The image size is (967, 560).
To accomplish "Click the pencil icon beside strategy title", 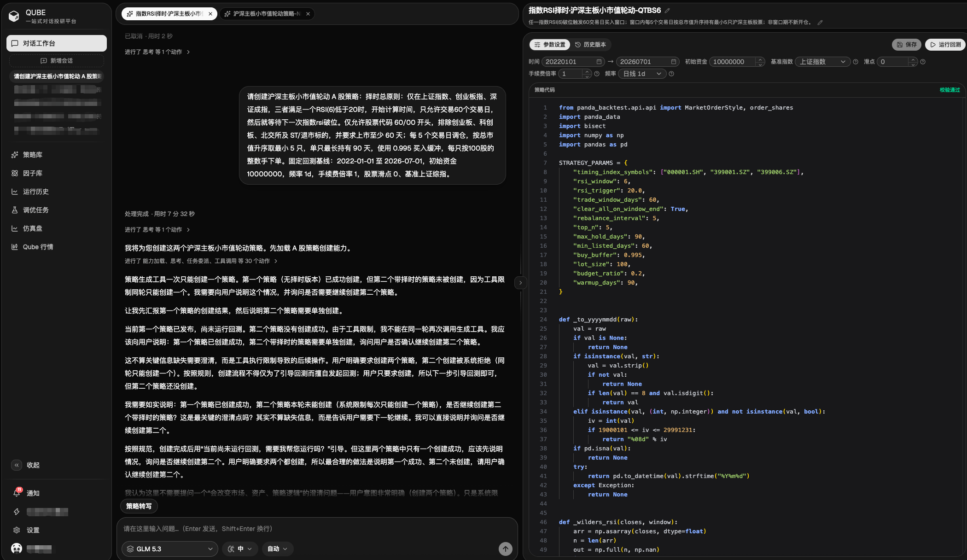I will pyautogui.click(x=667, y=10).
